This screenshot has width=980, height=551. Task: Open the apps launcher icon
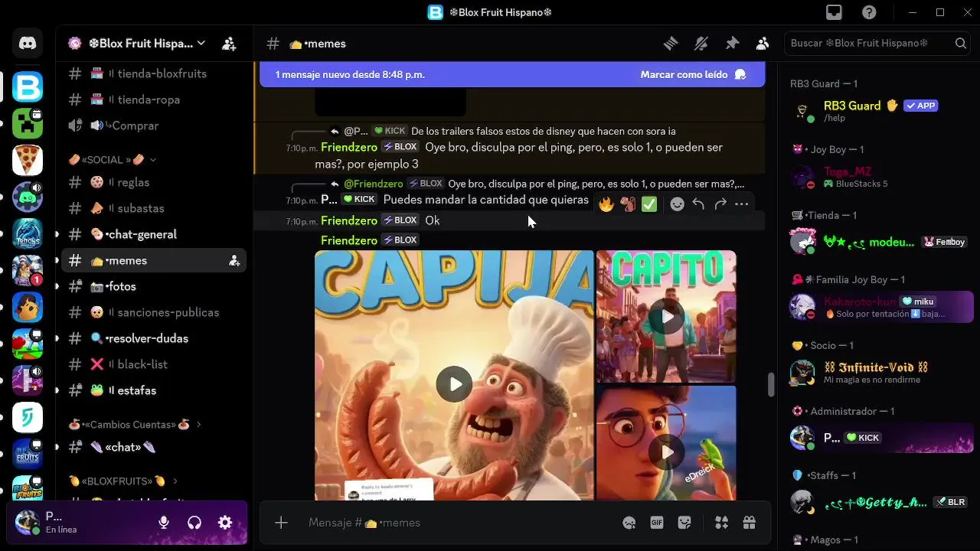721,523
